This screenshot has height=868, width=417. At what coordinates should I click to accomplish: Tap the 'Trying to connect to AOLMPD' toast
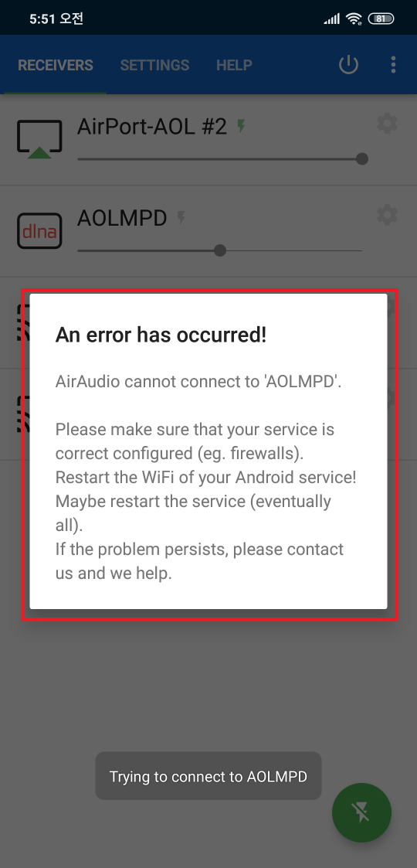(x=208, y=776)
